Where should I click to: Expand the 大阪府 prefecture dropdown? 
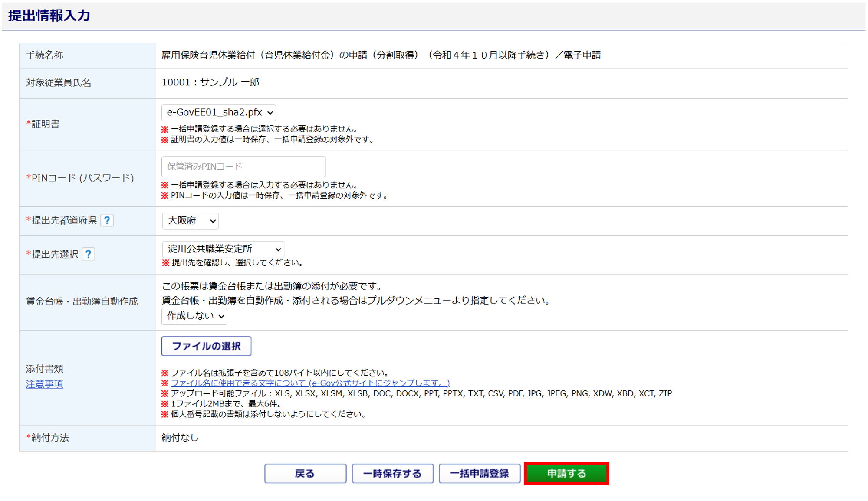click(191, 221)
